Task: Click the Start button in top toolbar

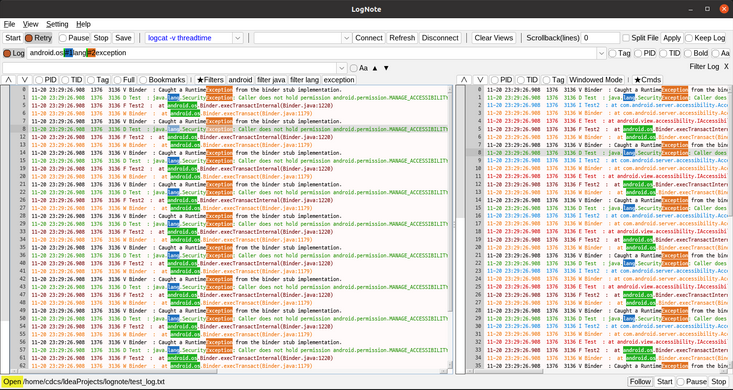Action: [13, 38]
